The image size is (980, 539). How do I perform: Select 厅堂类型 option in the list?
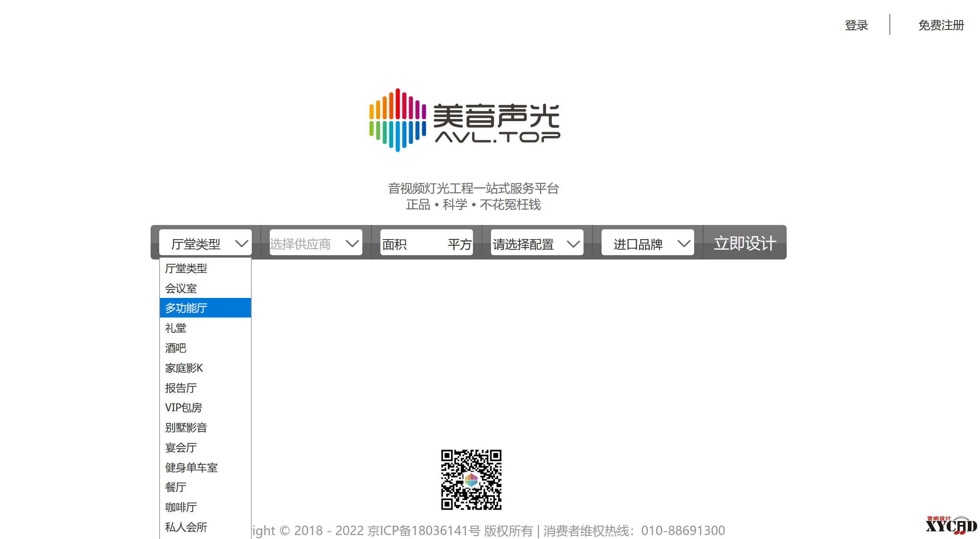tap(205, 268)
